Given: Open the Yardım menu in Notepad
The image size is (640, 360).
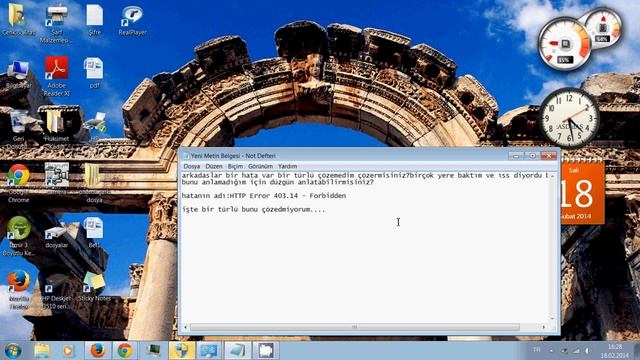Looking at the screenshot, I should [288, 167].
